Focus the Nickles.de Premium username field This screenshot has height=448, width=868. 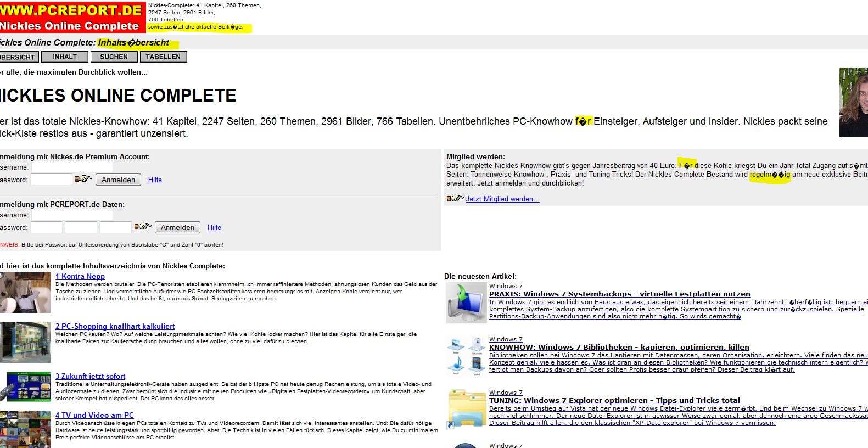point(72,167)
